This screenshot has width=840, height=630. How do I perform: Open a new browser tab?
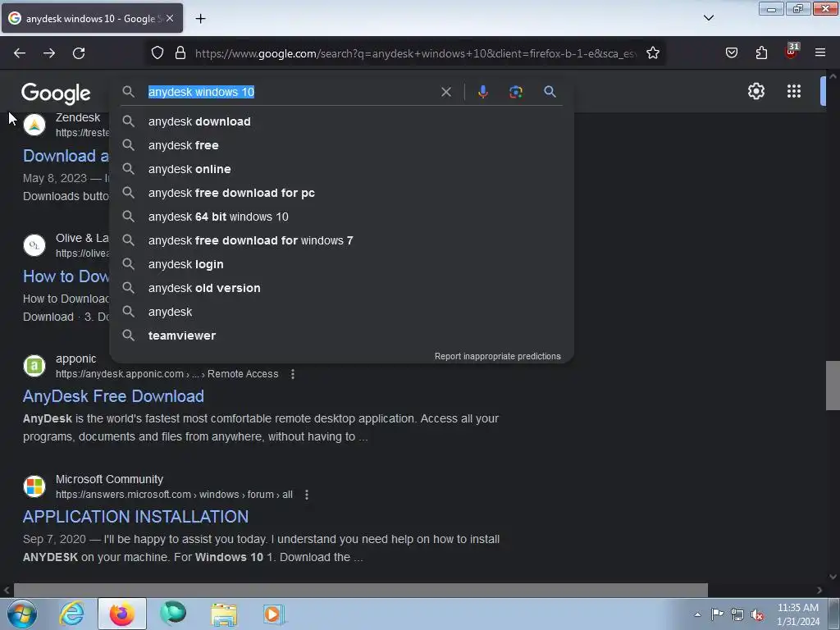(x=200, y=19)
